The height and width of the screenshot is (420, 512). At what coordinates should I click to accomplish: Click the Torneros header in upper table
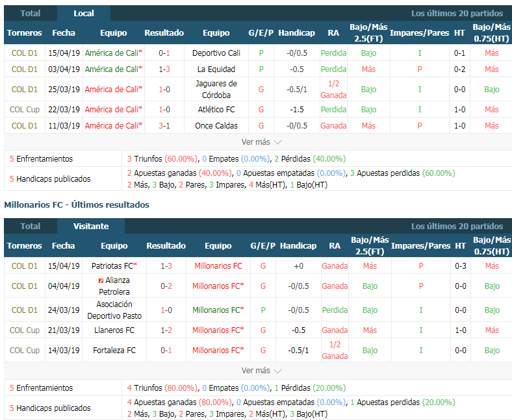point(25,32)
